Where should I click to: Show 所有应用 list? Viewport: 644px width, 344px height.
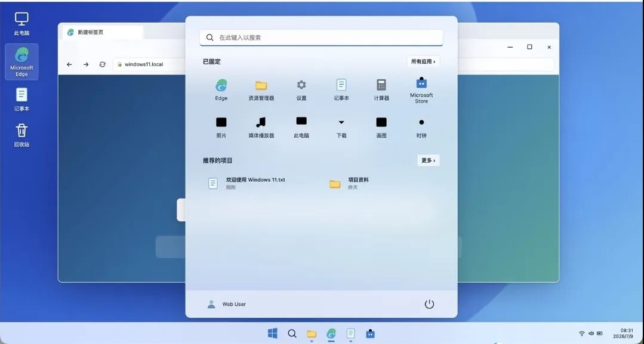point(423,61)
